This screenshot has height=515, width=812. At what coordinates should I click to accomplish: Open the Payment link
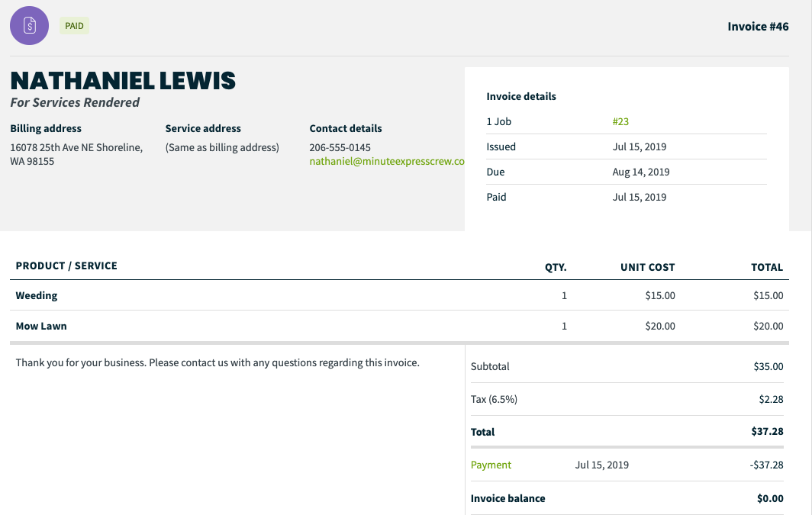click(x=491, y=465)
